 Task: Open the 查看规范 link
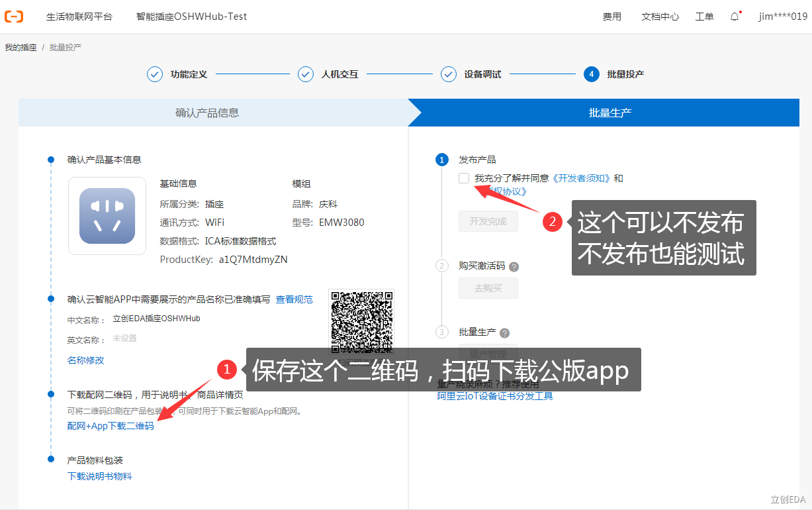294,299
